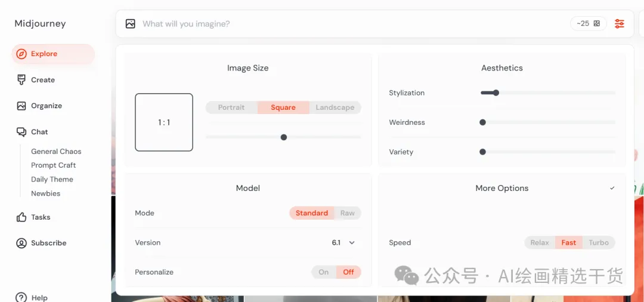This screenshot has height=302, width=644.
Task: Select Portrait image orientation
Action: tap(231, 107)
